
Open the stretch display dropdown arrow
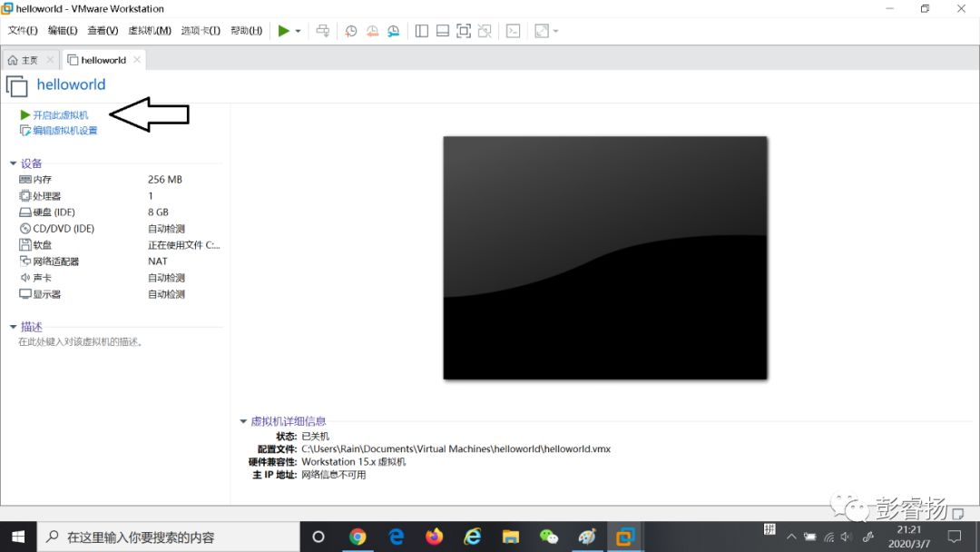click(x=555, y=31)
